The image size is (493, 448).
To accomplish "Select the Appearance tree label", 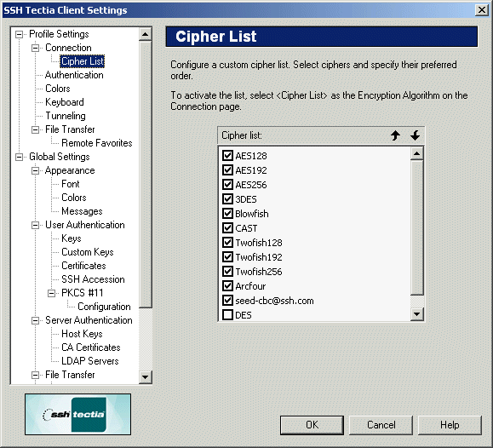I will click(70, 170).
